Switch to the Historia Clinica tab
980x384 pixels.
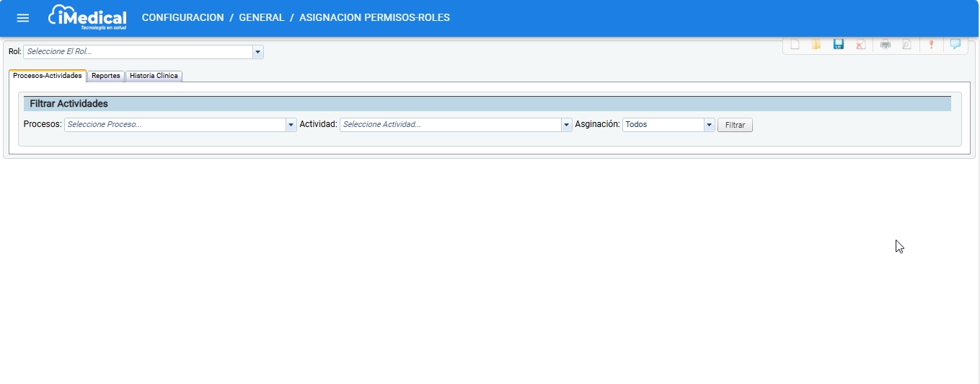pos(154,76)
